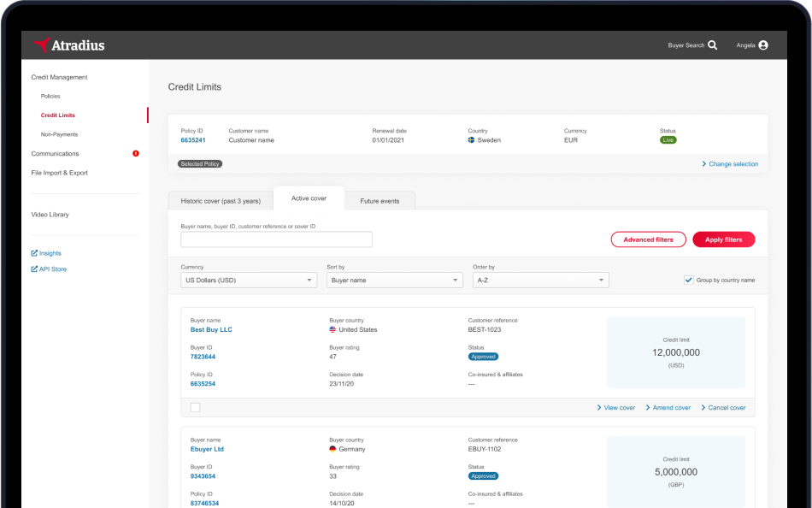This screenshot has width=812, height=508.
Task: Click the Atradius logo
Action: tap(69, 45)
